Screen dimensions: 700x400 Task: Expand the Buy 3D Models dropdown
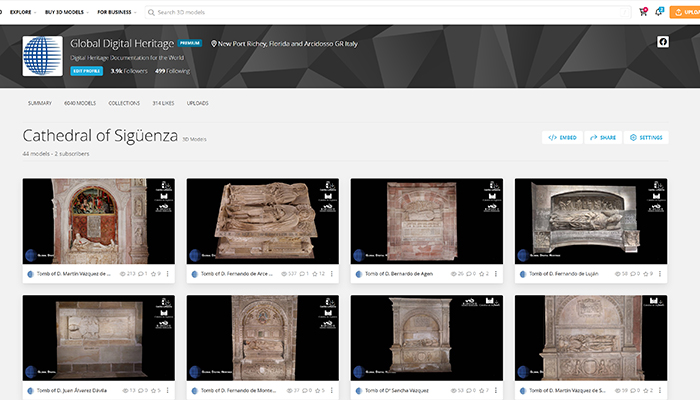click(x=64, y=12)
